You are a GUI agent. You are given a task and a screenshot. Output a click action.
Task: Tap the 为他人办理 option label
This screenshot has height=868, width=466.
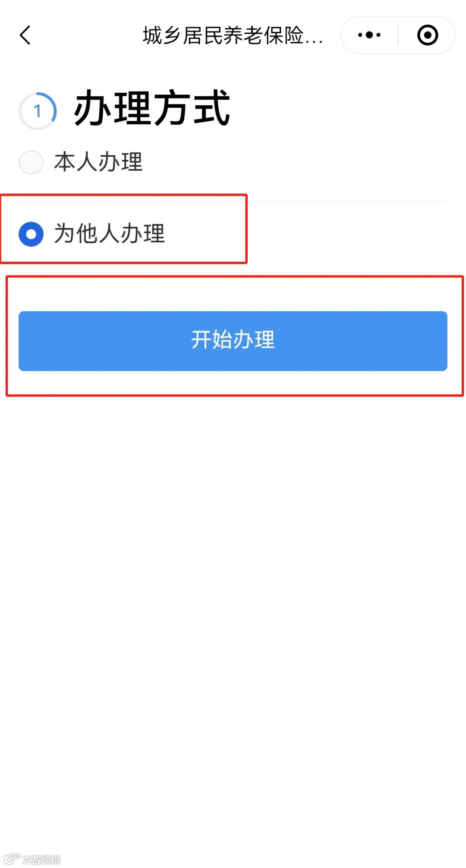coord(110,234)
